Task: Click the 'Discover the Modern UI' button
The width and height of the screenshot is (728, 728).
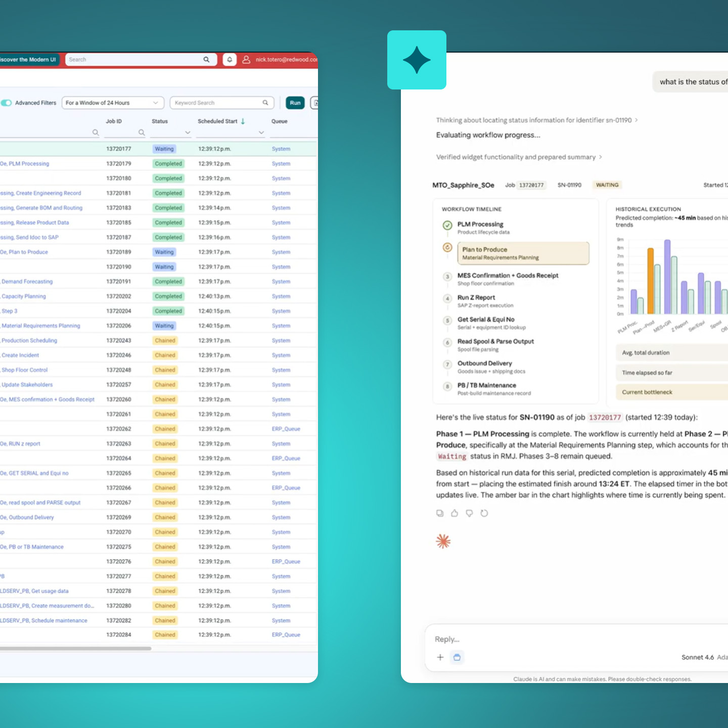Action: click(x=29, y=60)
